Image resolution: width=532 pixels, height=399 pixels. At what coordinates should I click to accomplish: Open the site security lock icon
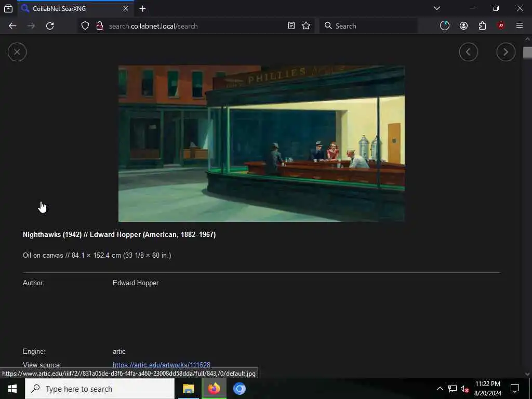(x=100, y=26)
